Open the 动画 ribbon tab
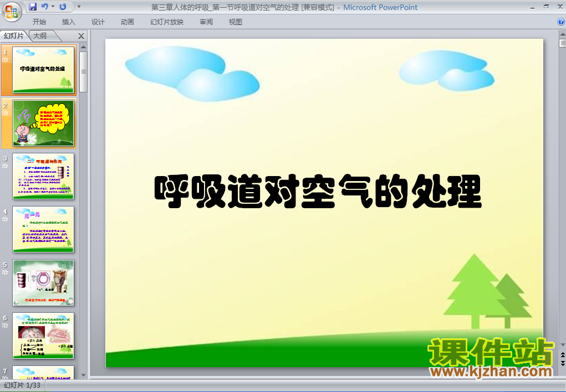This screenshot has height=392, width=566. coord(127,22)
